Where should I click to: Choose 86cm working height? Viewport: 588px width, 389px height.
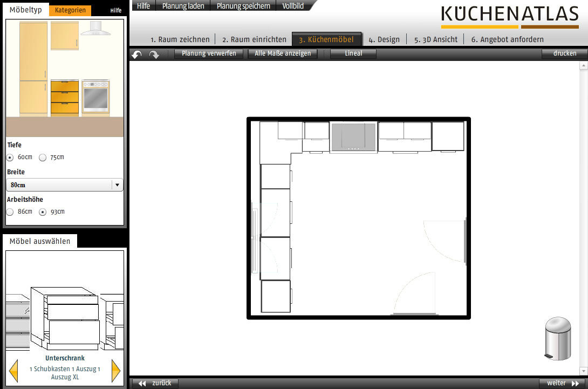[x=10, y=212]
